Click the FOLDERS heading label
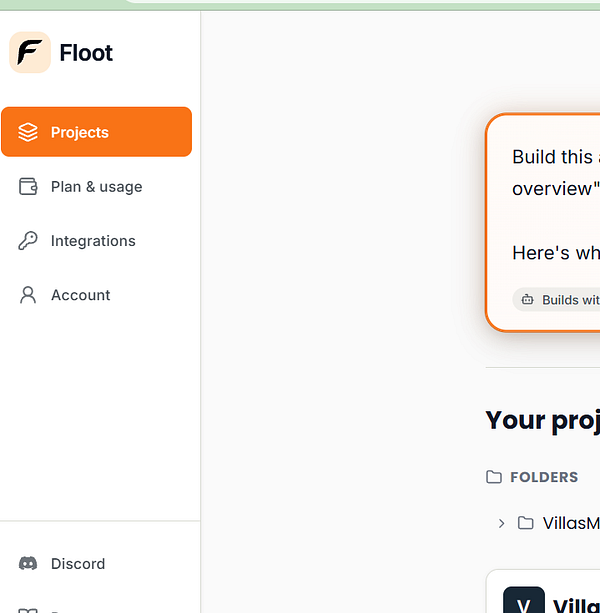 544,477
